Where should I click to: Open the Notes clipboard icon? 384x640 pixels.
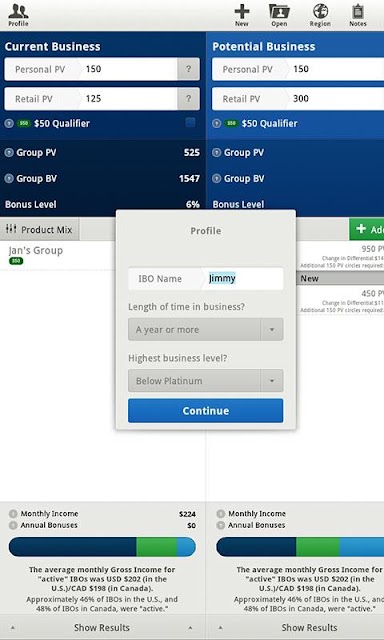(x=358, y=15)
